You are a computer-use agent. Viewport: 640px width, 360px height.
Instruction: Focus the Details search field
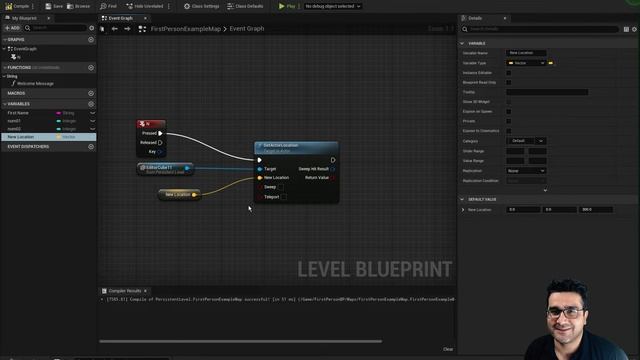[x=541, y=29]
